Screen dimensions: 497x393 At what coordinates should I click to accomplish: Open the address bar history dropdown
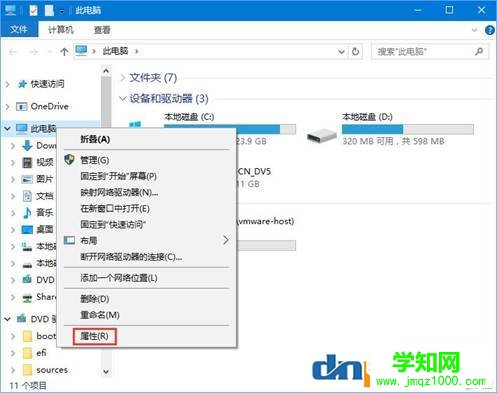pos(341,52)
